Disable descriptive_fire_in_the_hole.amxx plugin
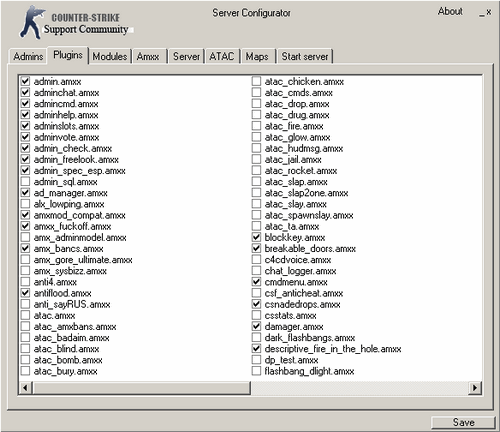This screenshot has height=432, width=500. point(256,349)
